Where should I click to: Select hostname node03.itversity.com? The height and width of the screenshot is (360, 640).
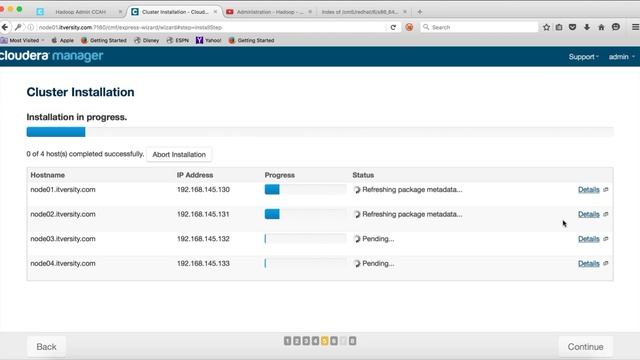point(63,239)
